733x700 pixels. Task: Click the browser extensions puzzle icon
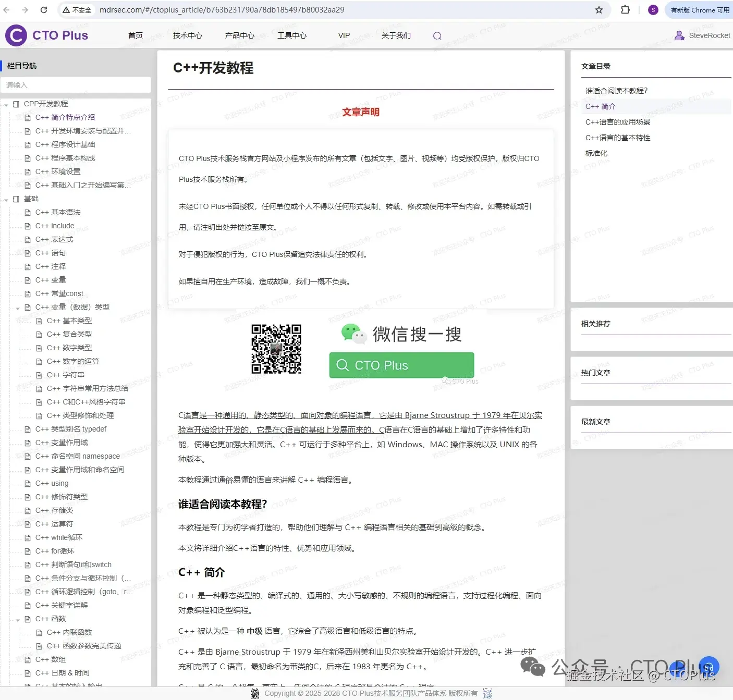(x=625, y=9)
